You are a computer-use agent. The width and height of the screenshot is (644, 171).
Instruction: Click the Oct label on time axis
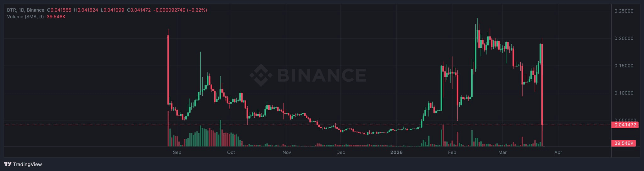click(x=231, y=152)
